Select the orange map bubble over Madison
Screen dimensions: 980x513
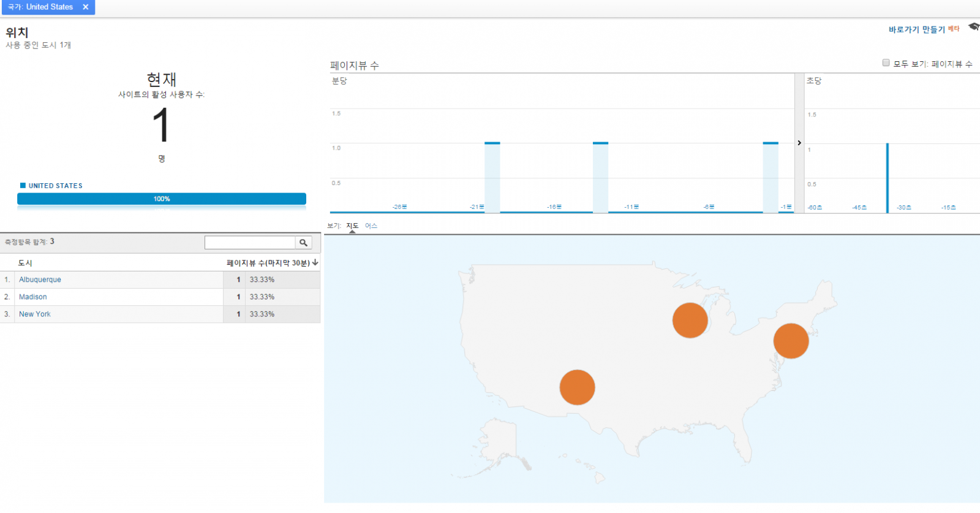pos(690,320)
